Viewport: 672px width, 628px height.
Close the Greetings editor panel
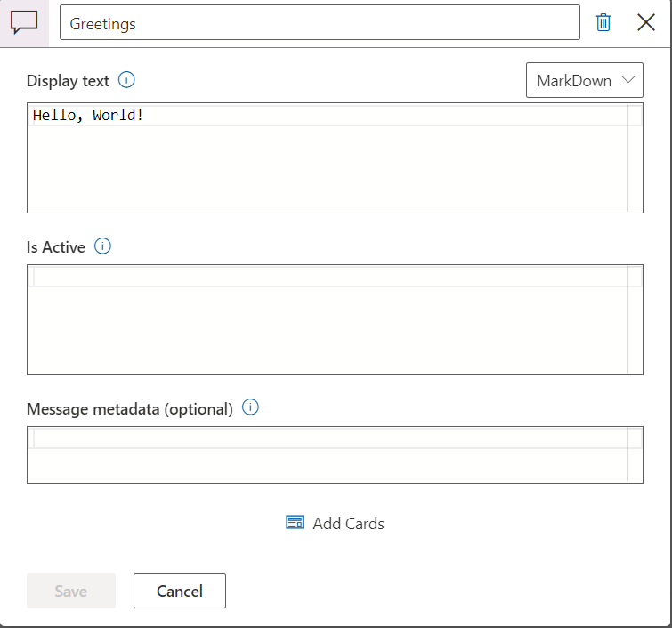point(646,22)
